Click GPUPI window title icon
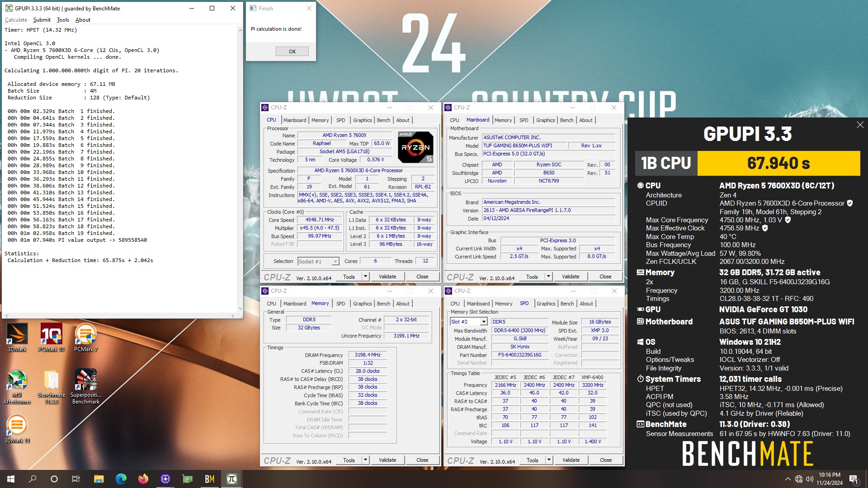868x488 pixels. tap(9, 8)
